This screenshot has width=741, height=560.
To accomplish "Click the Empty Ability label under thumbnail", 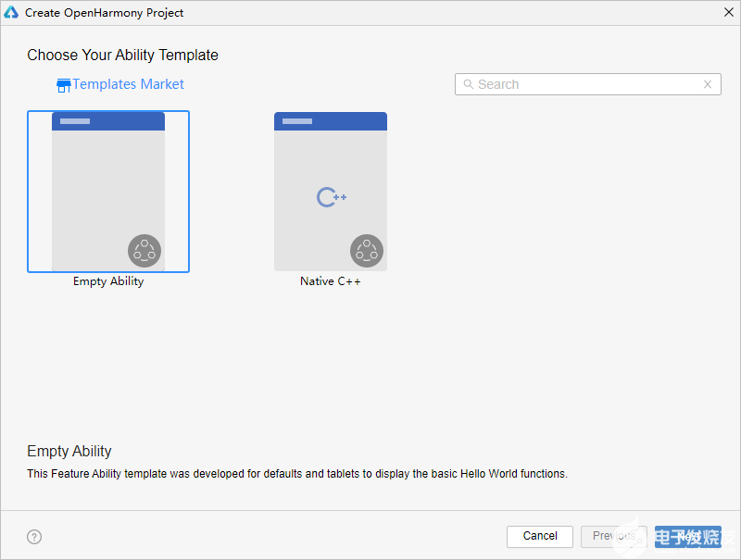I will [108, 281].
